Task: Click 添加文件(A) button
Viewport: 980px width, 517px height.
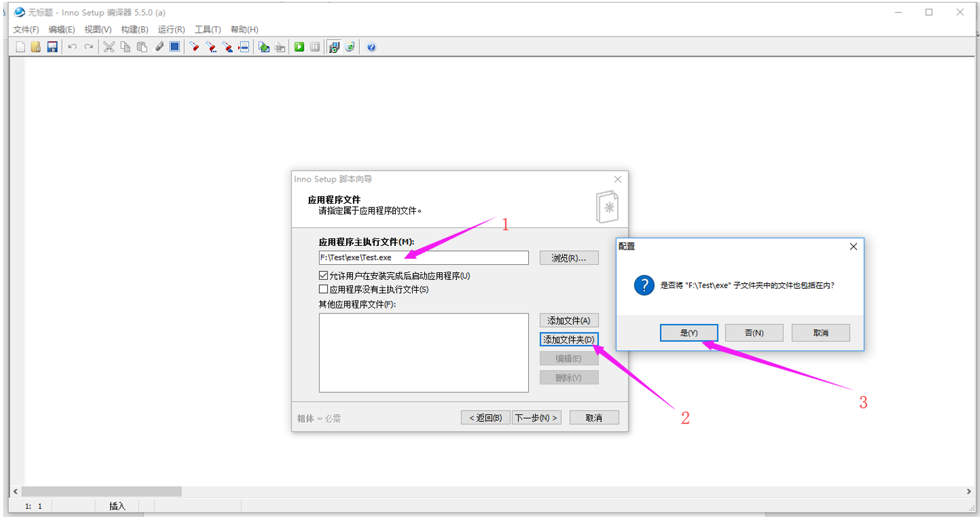Action: [569, 320]
